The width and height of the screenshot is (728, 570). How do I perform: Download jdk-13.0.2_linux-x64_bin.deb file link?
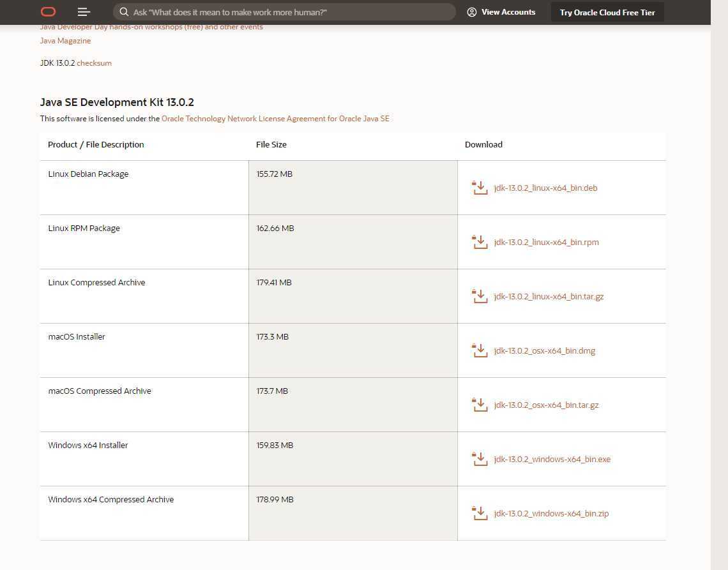click(545, 188)
